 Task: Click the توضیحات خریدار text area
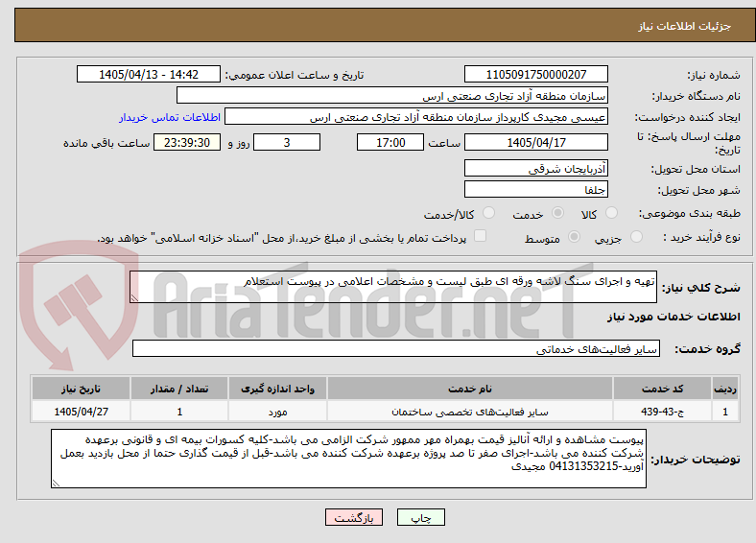(348, 459)
